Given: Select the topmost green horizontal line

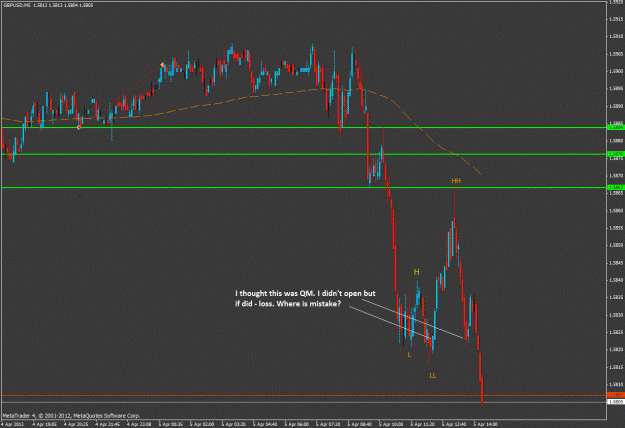Looking at the screenshot, I should (x=304, y=128).
